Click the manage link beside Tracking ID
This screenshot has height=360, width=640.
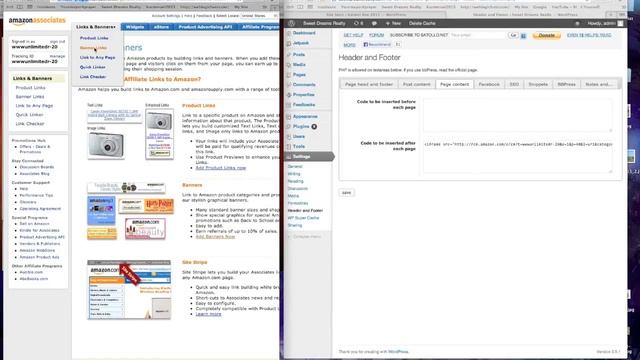[x=58, y=56]
